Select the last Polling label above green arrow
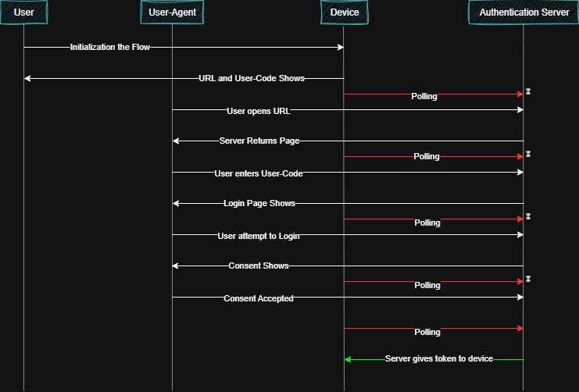 tap(427, 332)
